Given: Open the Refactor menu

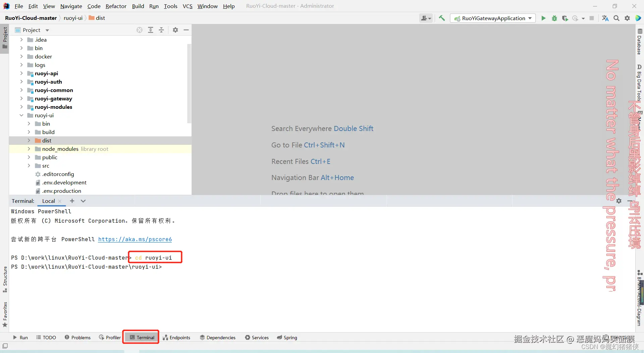Looking at the screenshot, I should [116, 6].
